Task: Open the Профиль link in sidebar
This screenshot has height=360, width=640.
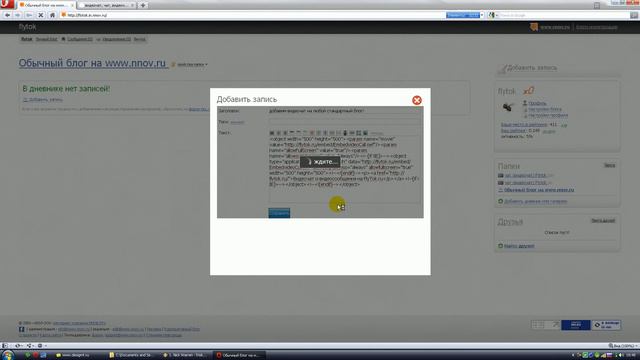Action: (537, 103)
